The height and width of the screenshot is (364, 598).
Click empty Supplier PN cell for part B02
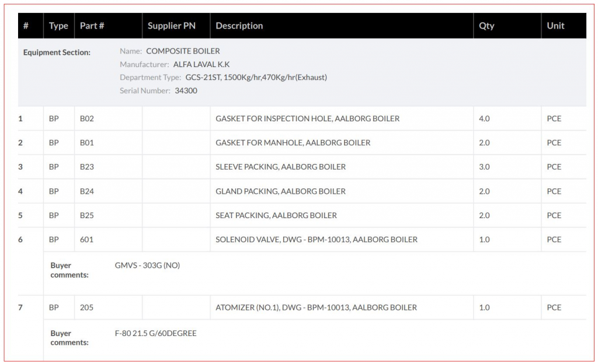click(176, 118)
